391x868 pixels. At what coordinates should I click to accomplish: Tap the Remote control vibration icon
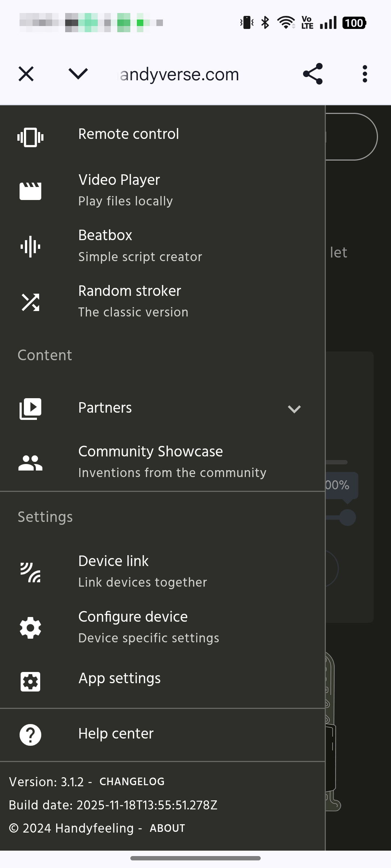pos(30,137)
